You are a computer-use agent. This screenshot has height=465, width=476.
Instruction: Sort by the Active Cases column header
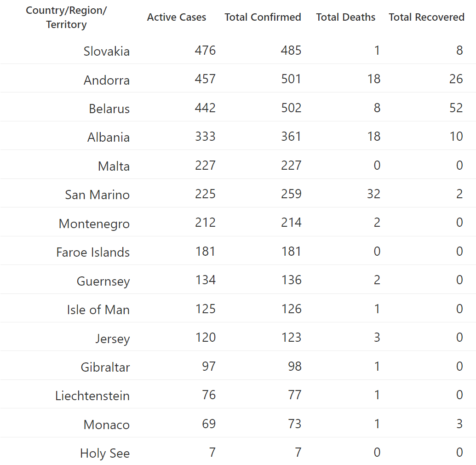click(x=177, y=17)
